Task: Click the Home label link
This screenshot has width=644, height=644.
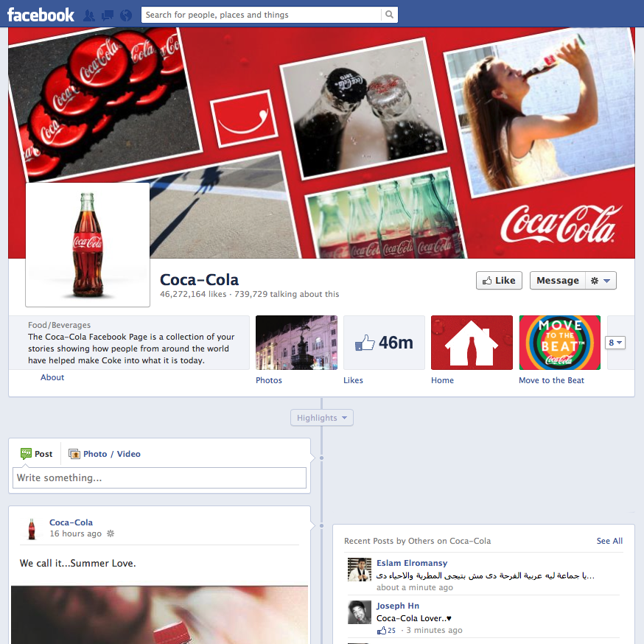Action: click(x=442, y=380)
